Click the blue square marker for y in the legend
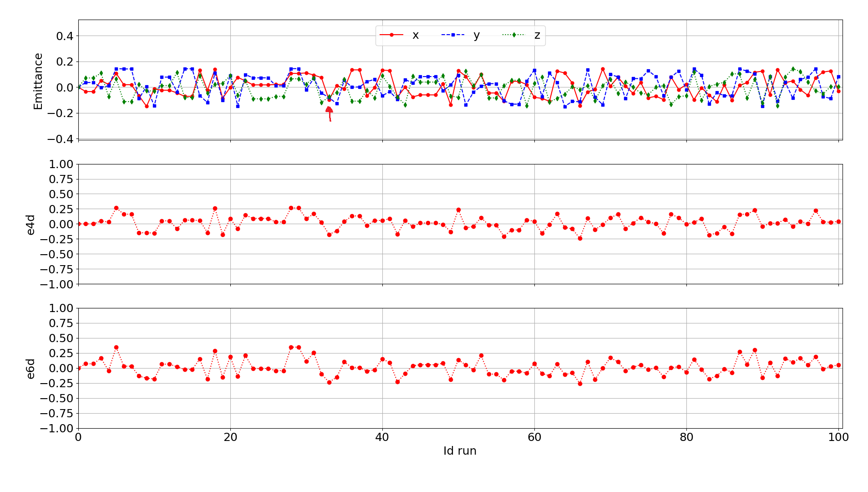Image resolution: width=868 pixels, height=492 pixels. click(453, 35)
